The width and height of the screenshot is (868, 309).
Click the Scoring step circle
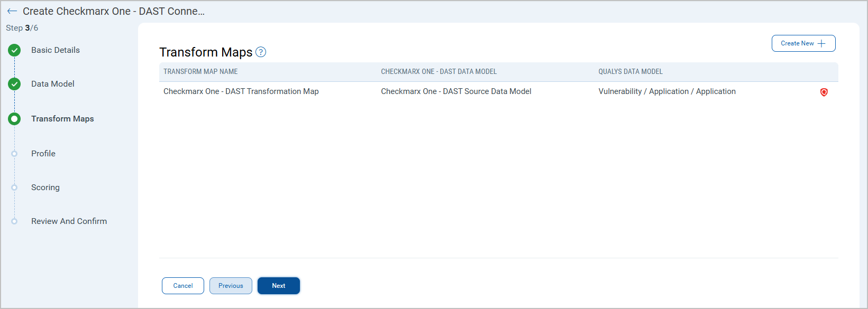click(x=14, y=188)
